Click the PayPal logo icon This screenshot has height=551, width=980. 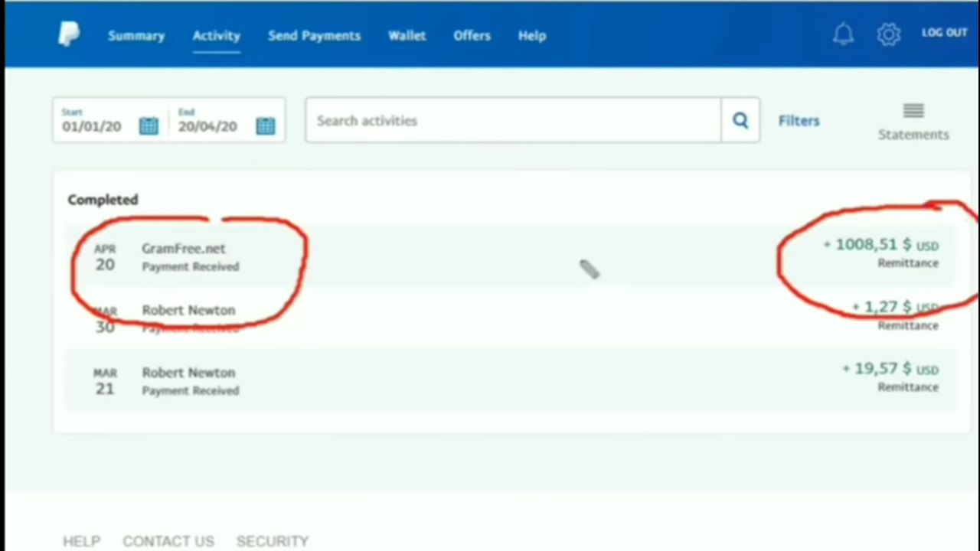coord(68,34)
